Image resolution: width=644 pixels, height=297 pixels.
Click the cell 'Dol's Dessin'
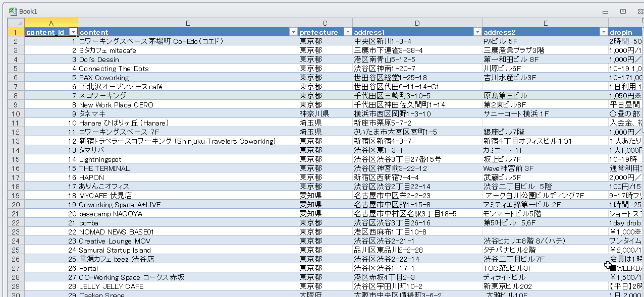(x=188, y=59)
